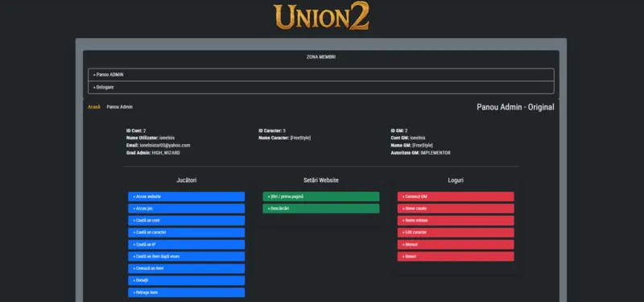Open Știri / prima pagină settings
Image resolution: width=644 pixels, height=302 pixels.
[321, 197]
